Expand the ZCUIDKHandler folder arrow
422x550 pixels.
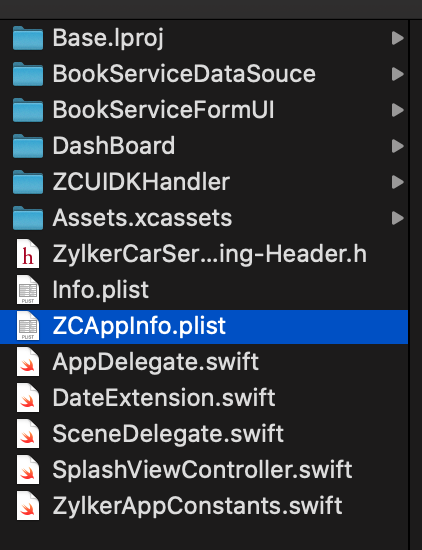point(397,182)
